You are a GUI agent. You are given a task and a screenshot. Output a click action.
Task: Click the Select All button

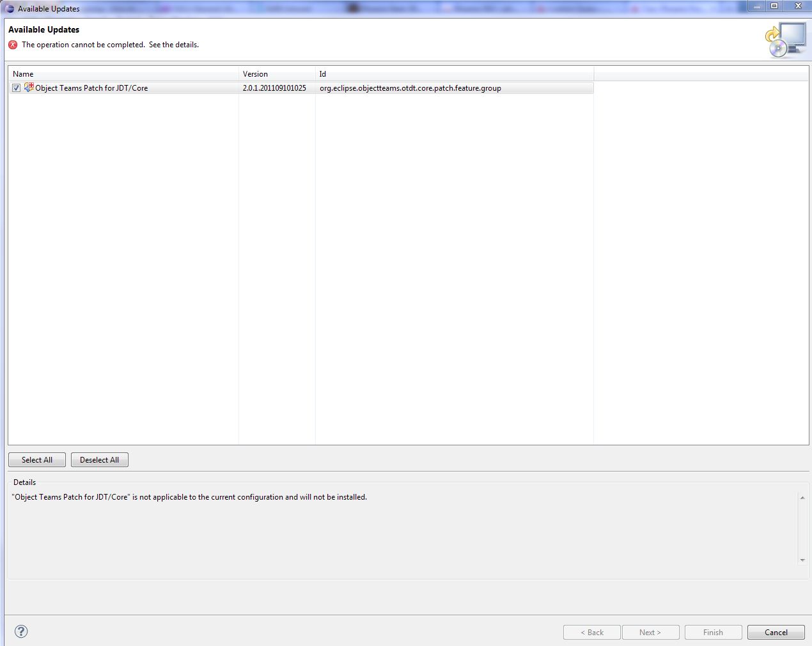pos(37,460)
